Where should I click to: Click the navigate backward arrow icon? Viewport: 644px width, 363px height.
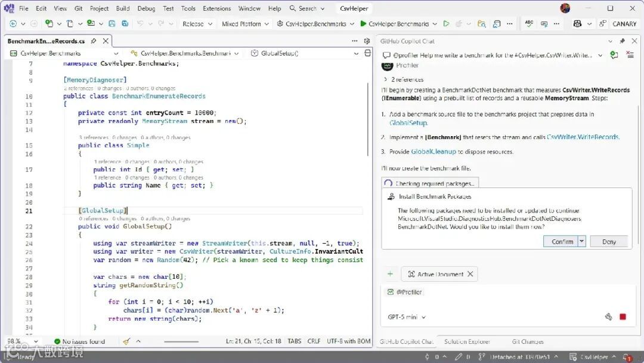pyautogui.click(x=13, y=24)
